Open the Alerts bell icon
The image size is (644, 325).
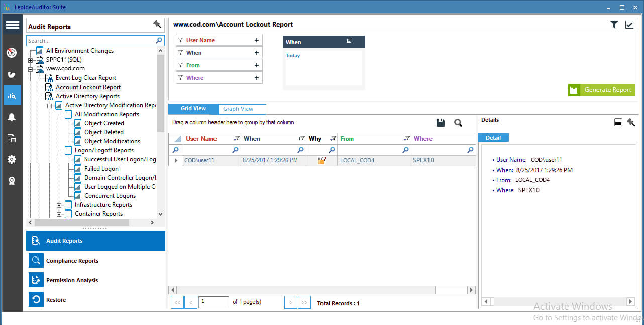pos(12,117)
